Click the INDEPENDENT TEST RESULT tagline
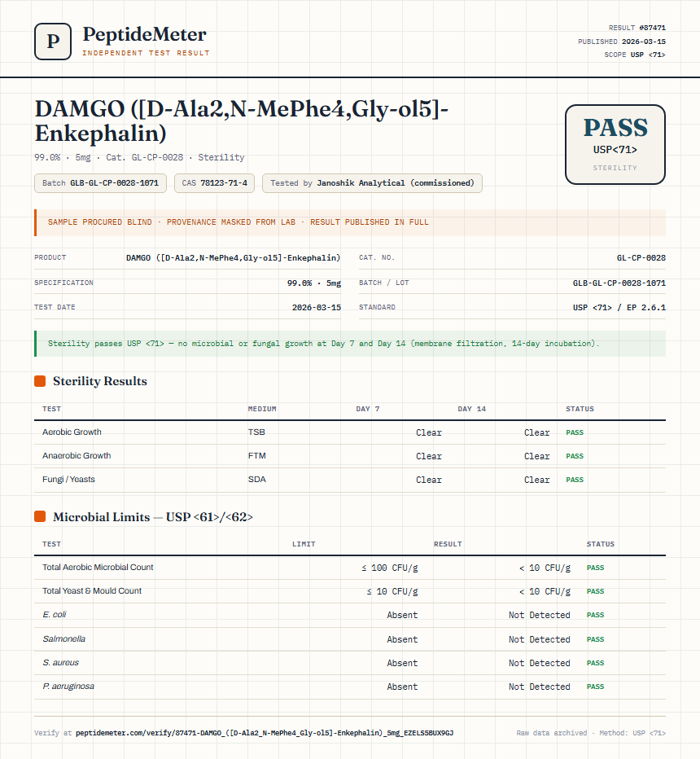 click(x=146, y=53)
